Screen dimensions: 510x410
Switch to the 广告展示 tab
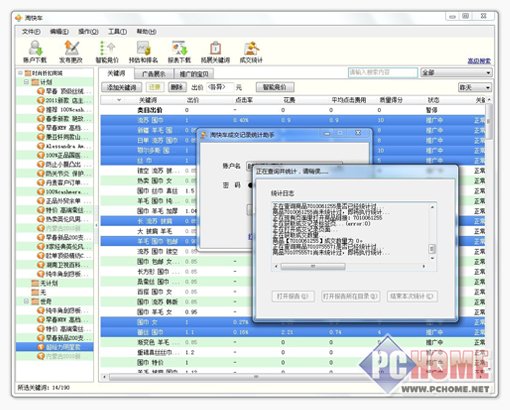(x=154, y=74)
